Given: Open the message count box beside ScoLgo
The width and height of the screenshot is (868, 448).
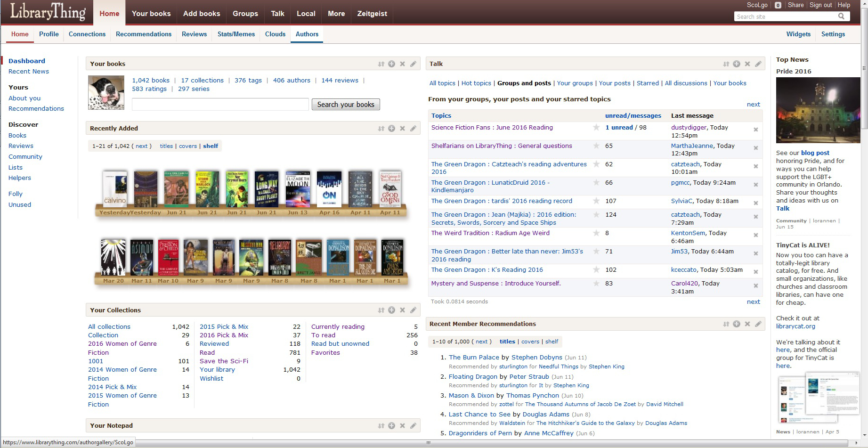Looking at the screenshot, I should pyautogui.click(x=778, y=5).
